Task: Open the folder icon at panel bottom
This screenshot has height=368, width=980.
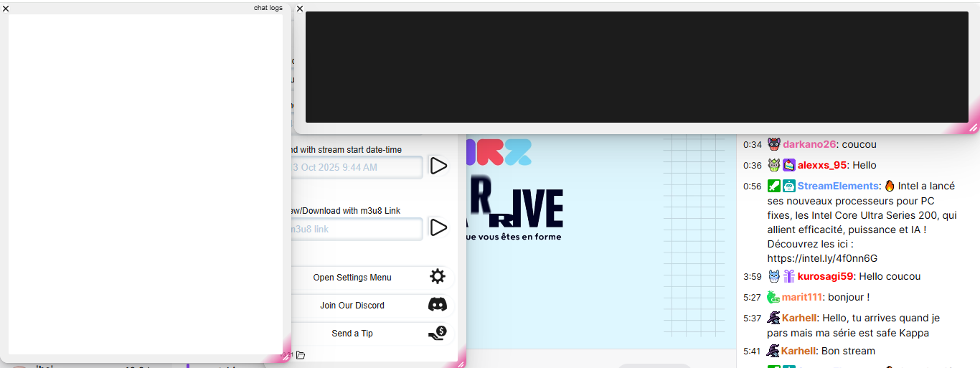Action: 301,355
